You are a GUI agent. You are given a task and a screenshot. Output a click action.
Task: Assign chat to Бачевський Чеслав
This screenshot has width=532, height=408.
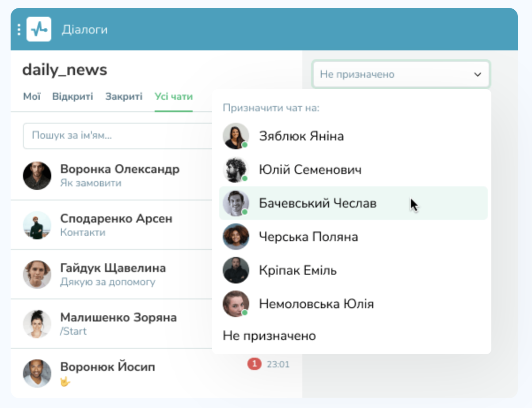(317, 204)
